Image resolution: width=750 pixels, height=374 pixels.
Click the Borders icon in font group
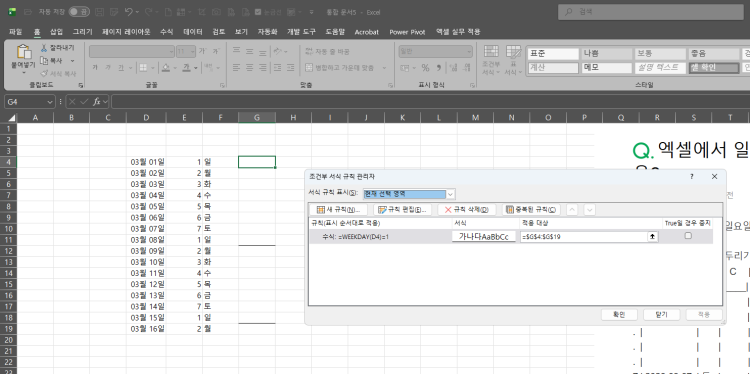[x=143, y=68]
